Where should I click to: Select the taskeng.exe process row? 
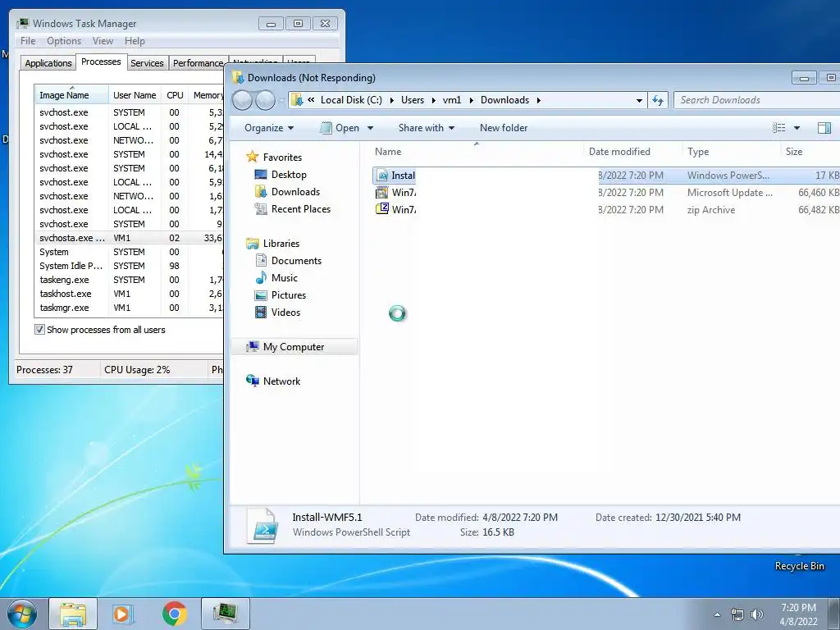[129, 280]
